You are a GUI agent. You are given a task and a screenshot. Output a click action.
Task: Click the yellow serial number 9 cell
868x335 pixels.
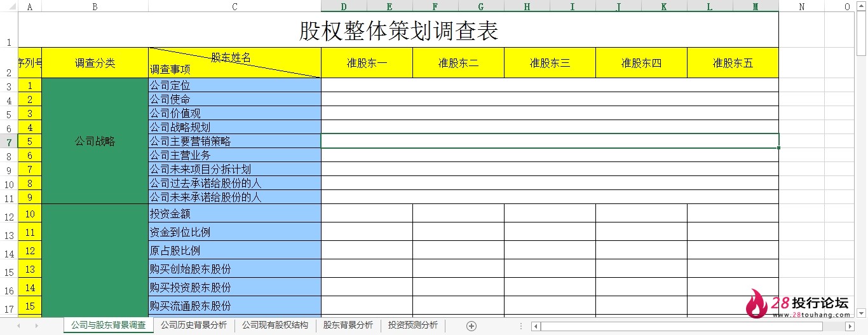pos(30,197)
